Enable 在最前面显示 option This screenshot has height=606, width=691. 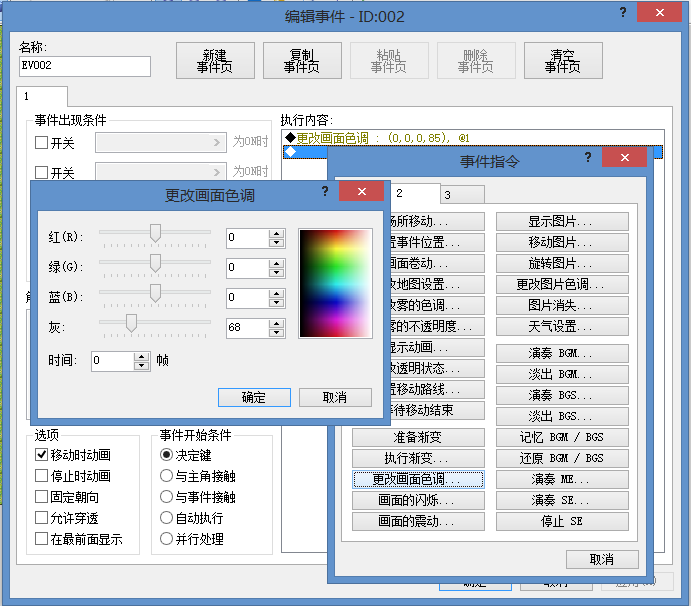[41, 539]
